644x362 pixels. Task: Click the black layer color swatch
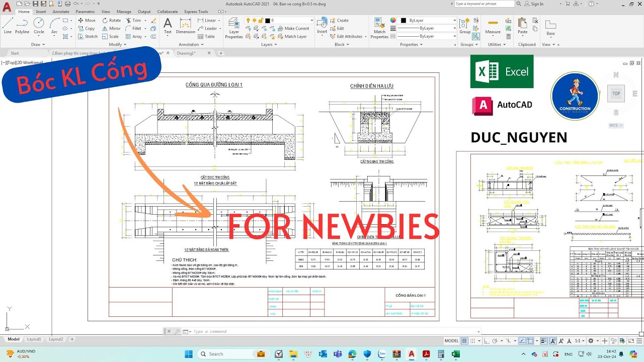268,21
